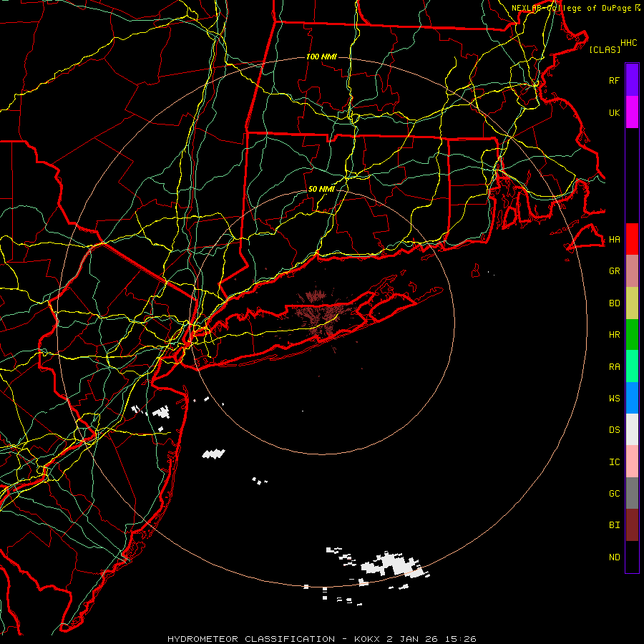Click the light pink IC legend swatch
The width and height of the screenshot is (644, 644).
[632, 462]
